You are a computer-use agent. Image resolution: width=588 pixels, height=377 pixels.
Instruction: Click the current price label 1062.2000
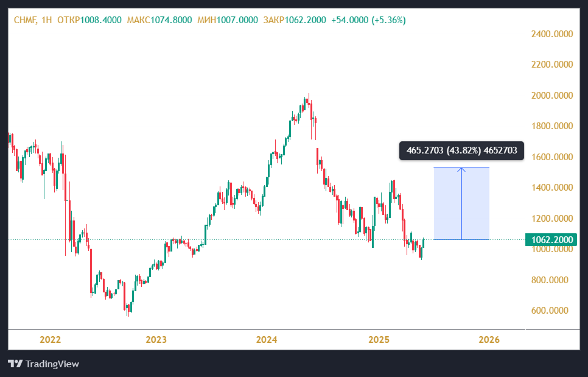click(x=552, y=240)
